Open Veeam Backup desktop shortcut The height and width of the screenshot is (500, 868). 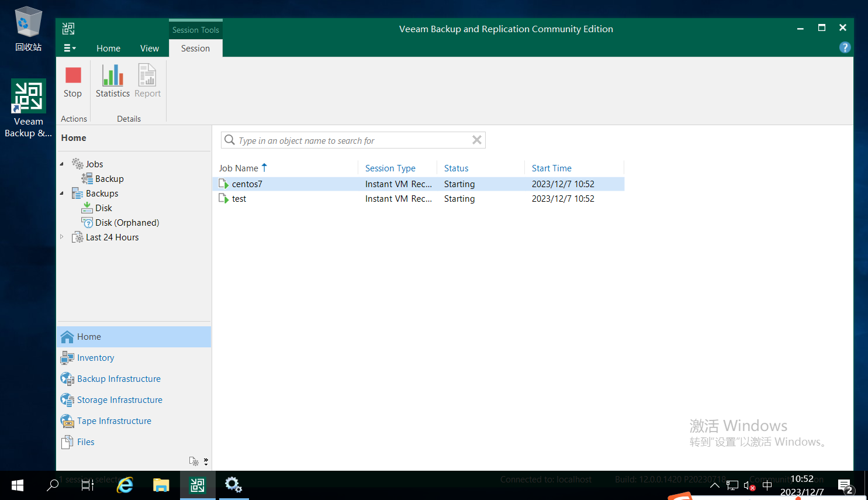click(28, 109)
